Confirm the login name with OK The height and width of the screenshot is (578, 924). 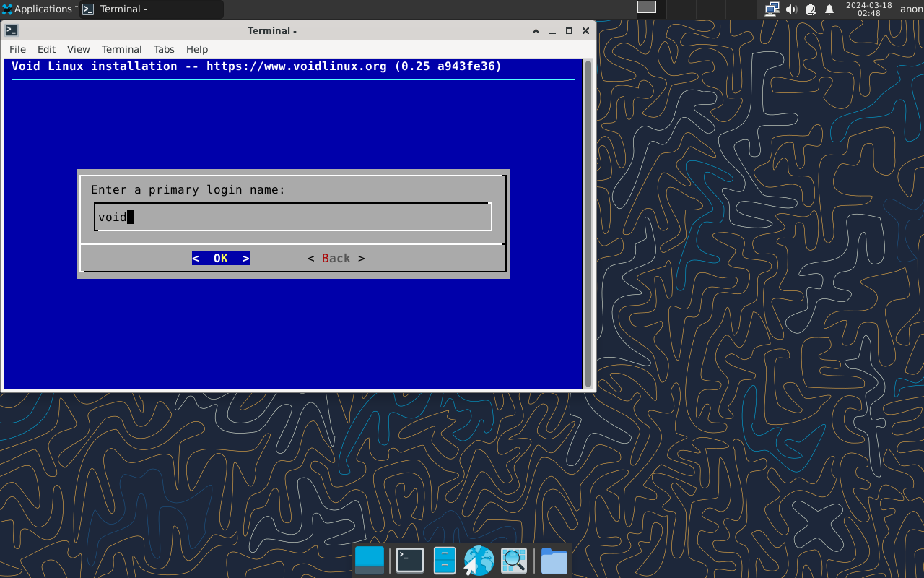(221, 258)
